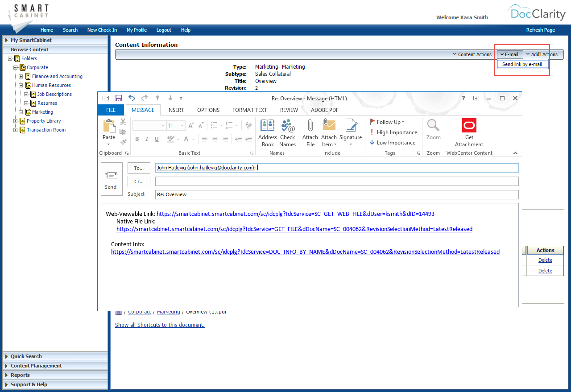Click the Get Attachment icon
This screenshot has width=571, height=392.
469,132
